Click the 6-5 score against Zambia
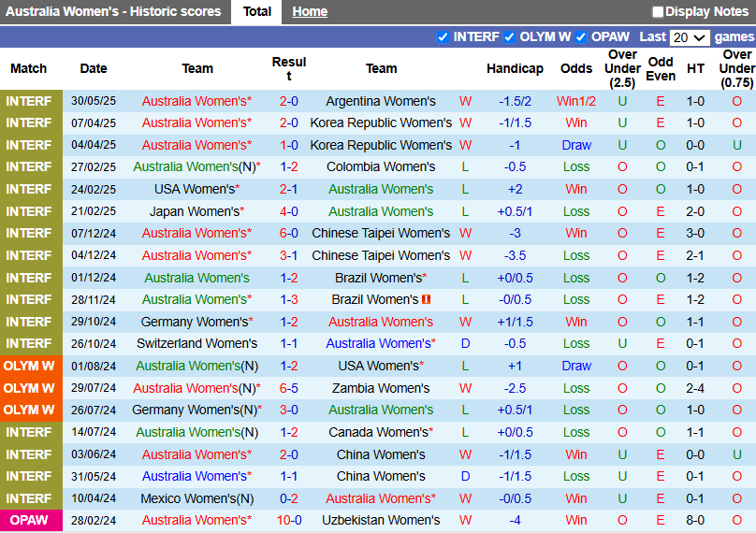This screenshot has height=533, width=756. point(289,388)
